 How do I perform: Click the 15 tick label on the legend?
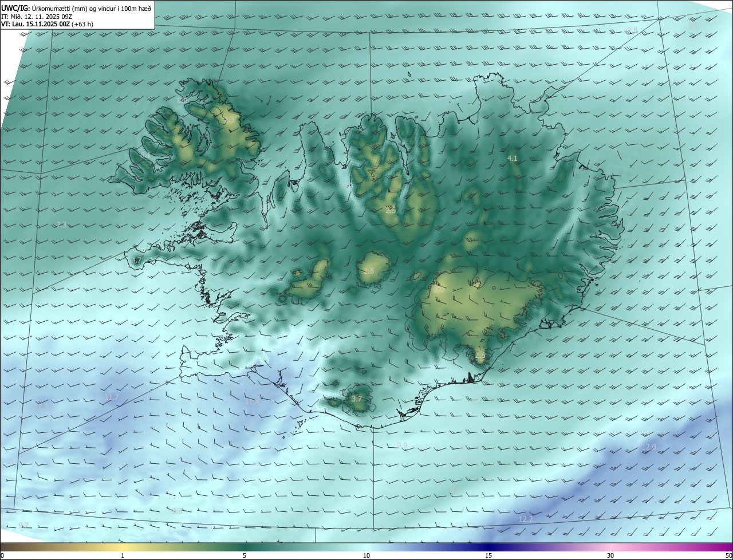coord(488,555)
